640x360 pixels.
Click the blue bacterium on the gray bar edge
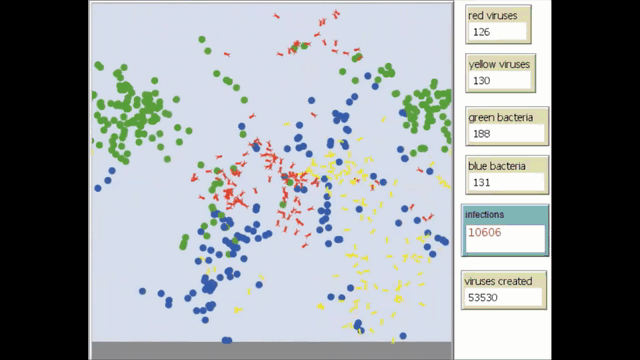click(227, 340)
